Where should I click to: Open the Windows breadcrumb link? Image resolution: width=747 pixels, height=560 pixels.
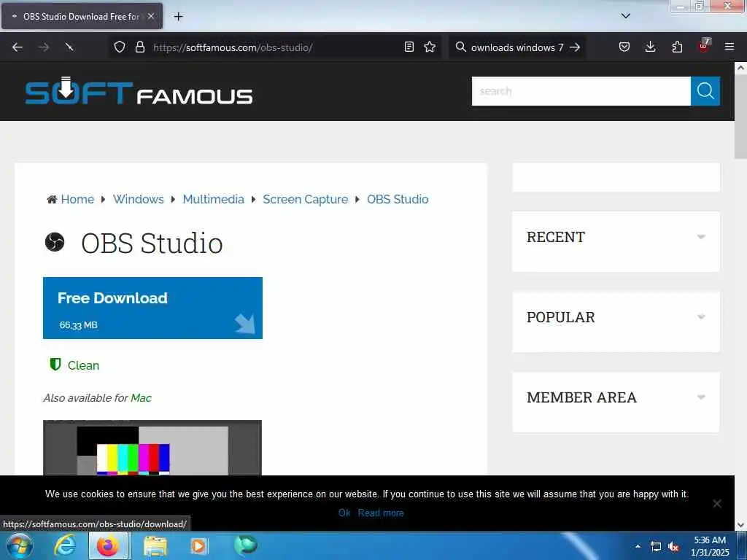tap(138, 199)
